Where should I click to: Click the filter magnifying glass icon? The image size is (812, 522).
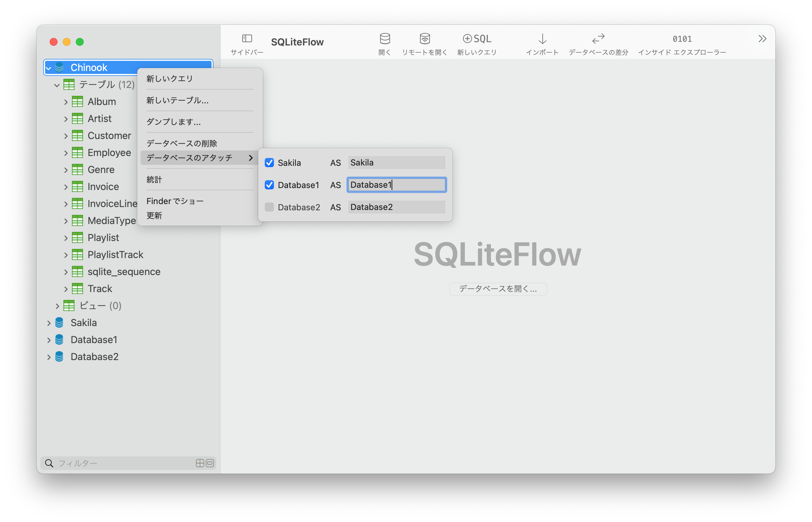[49, 463]
